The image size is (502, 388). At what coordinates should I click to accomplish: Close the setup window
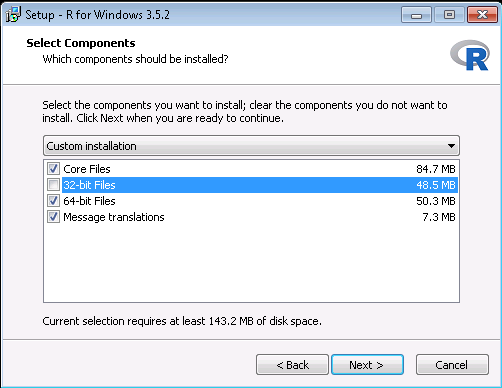(482, 15)
